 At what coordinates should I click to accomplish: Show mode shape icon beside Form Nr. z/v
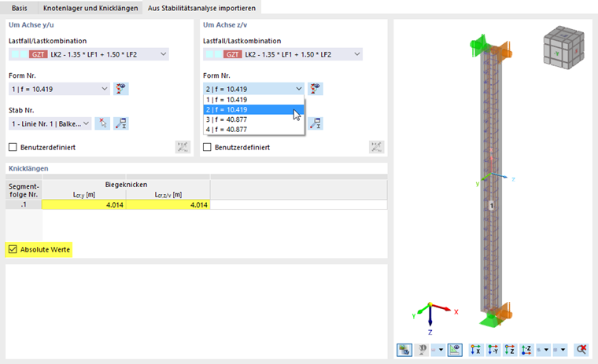pos(316,89)
